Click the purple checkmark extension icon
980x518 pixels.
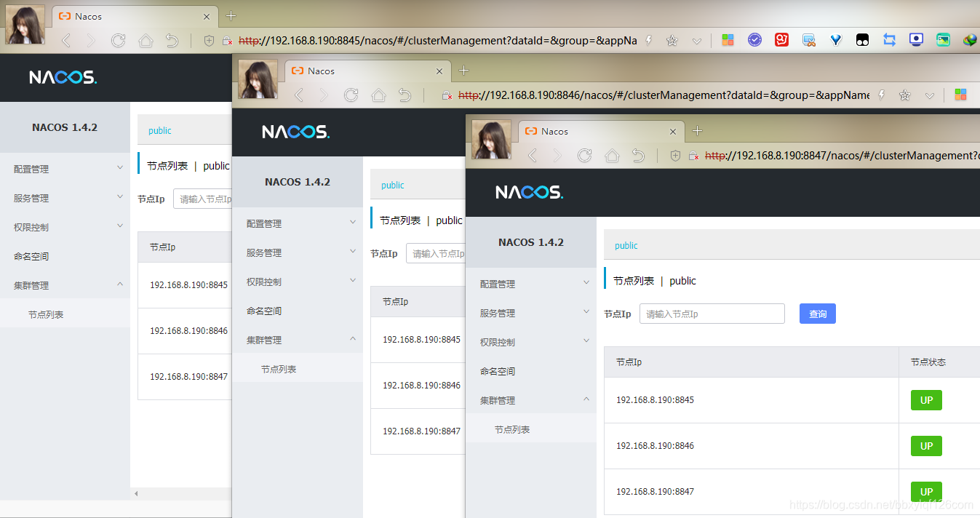[754, 40]
